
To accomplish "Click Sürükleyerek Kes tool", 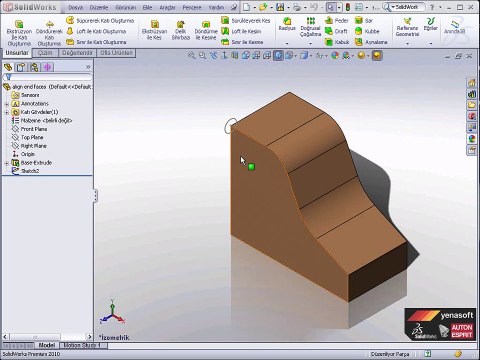I will 246,21.
